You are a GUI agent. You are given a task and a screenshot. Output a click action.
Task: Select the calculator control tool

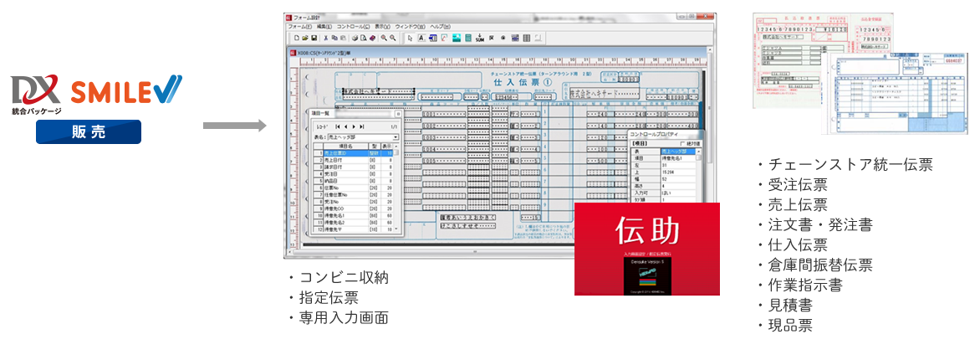[x=468, y=39]
